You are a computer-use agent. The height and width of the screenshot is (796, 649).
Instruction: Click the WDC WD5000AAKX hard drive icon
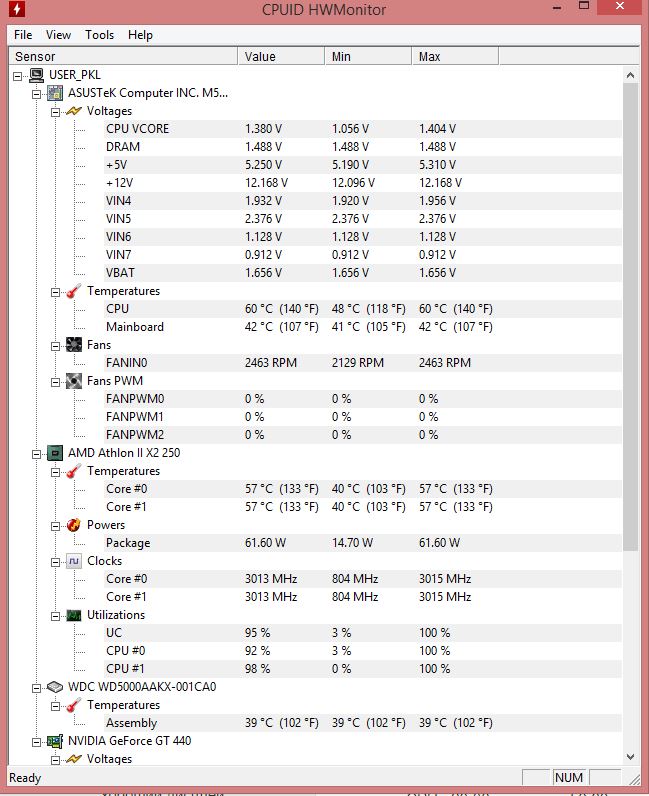55,687
